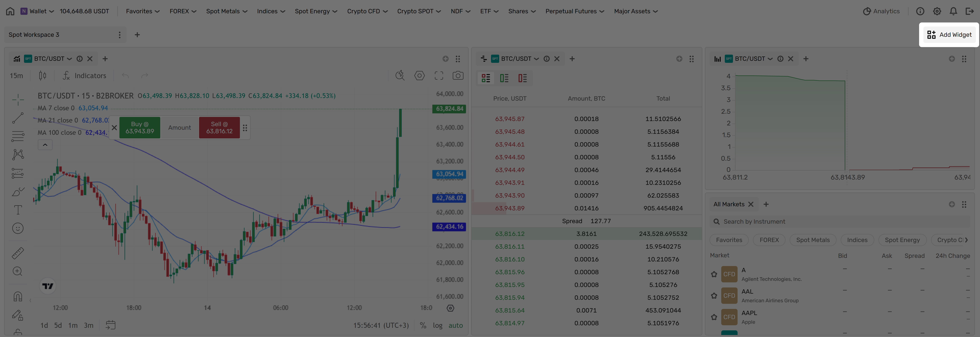Image resolution: width=980 pixels, height=337 pixels.
Task: Open the emoji icons tool
Action: [x=18, y=228]
